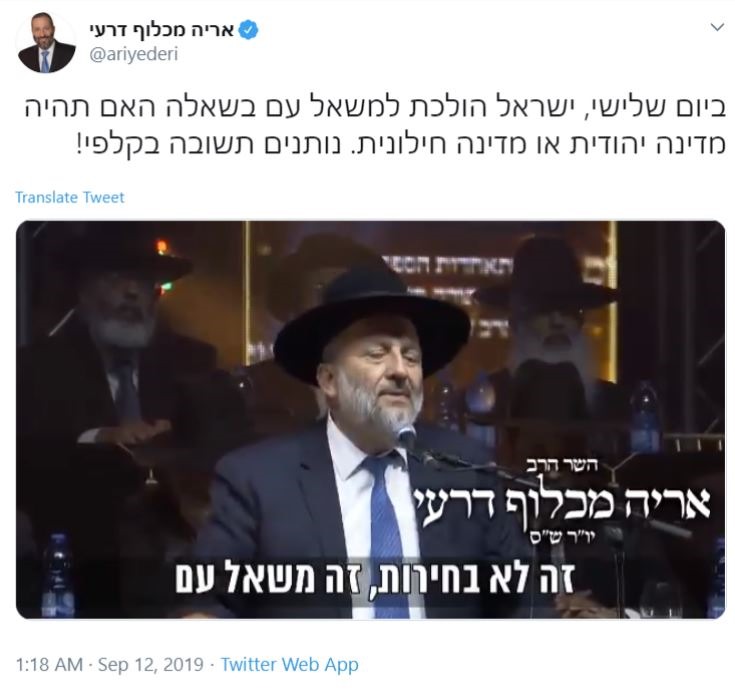
Task: Click the speaker's blue tie in the video
Action: (384, 530)
